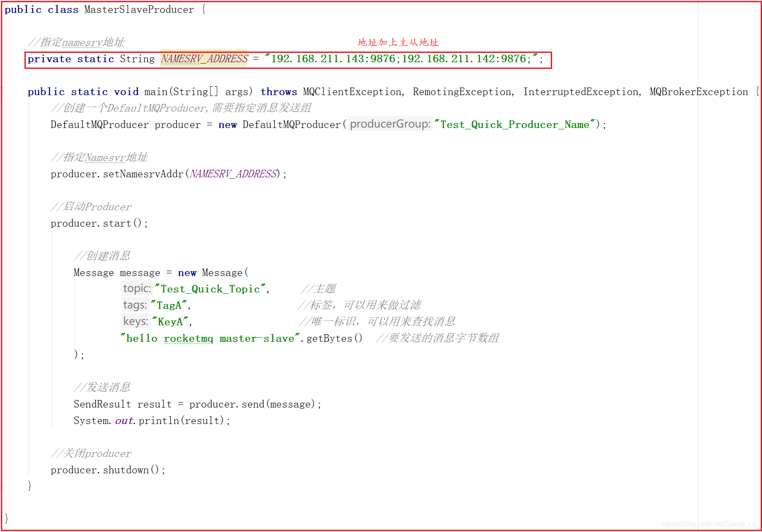Image resolution: width=762 pixels, height=532 pixels.
Task: Click the setNamesrvAddr method call
Action: point(143,174)
